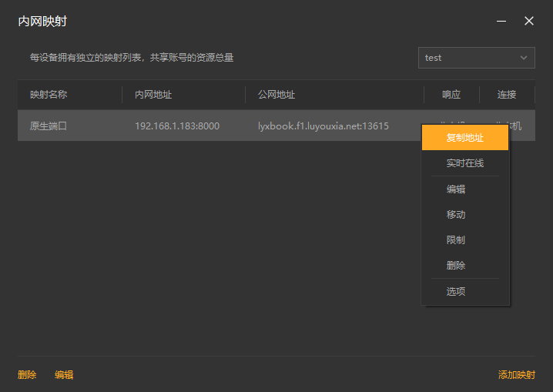The image size is (553, 392).
Task: Click the 连接 column header
Action: (507, 95)
